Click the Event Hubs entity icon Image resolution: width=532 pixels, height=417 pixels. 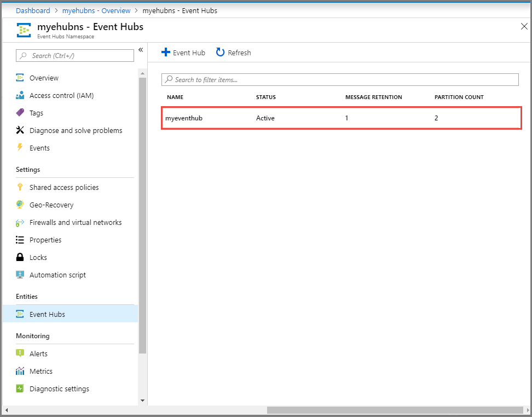[x=20, y=314]
